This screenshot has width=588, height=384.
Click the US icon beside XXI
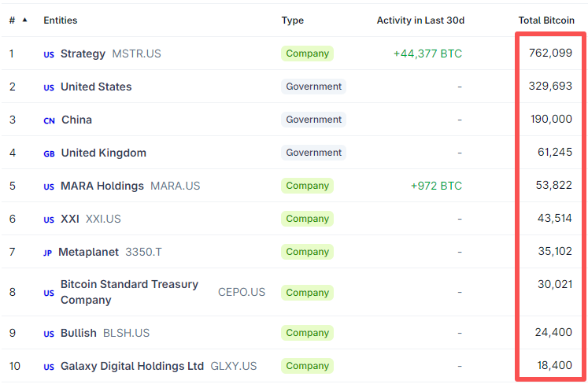point(49,220)
